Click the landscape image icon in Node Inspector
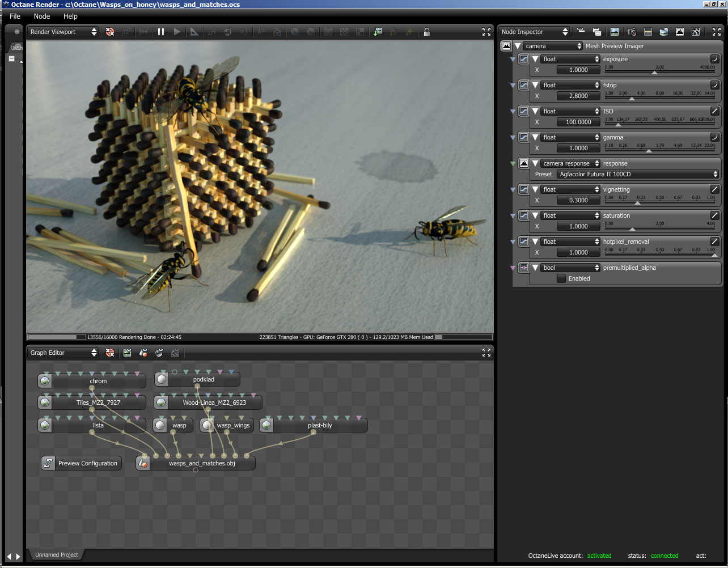 [x=615, y=32]
